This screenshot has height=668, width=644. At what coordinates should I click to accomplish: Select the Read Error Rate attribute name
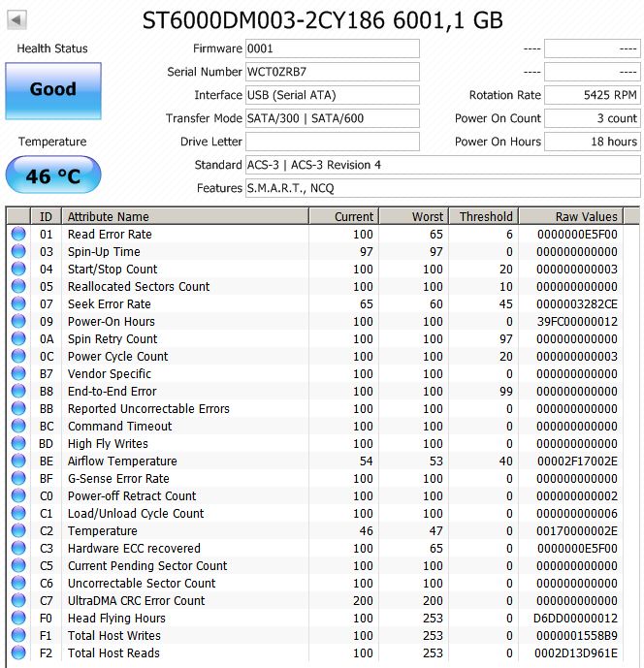pos(110,235)
